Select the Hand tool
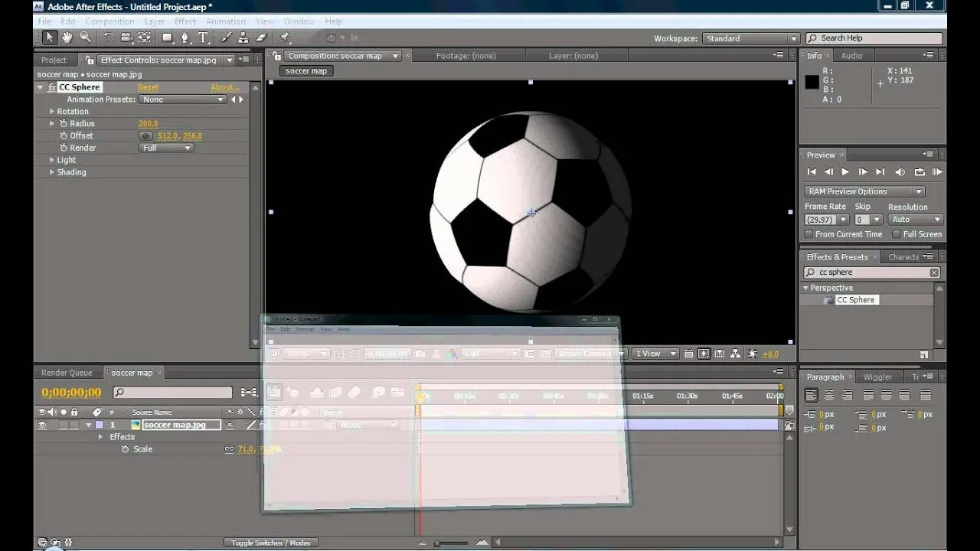 coord(67,37)
